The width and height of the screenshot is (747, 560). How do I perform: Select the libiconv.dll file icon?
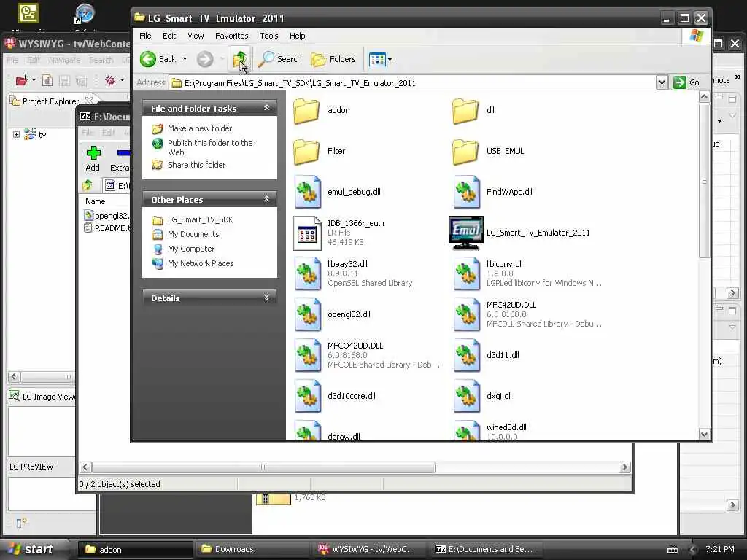coord(466,273)
